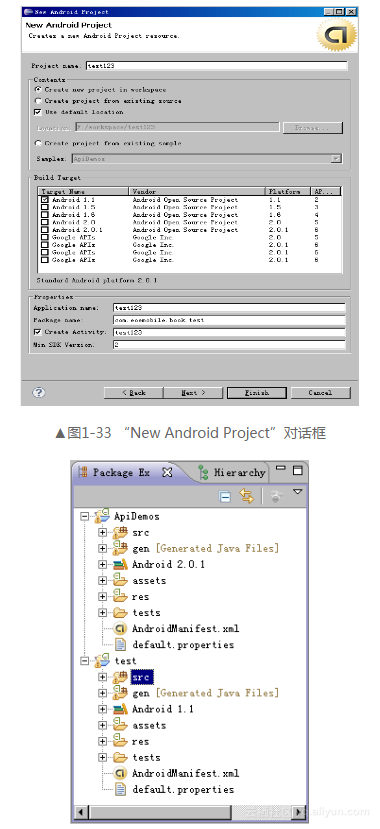380x829 pixels.
Task: Click the Cancel button
Action: (x=320, y=393)
